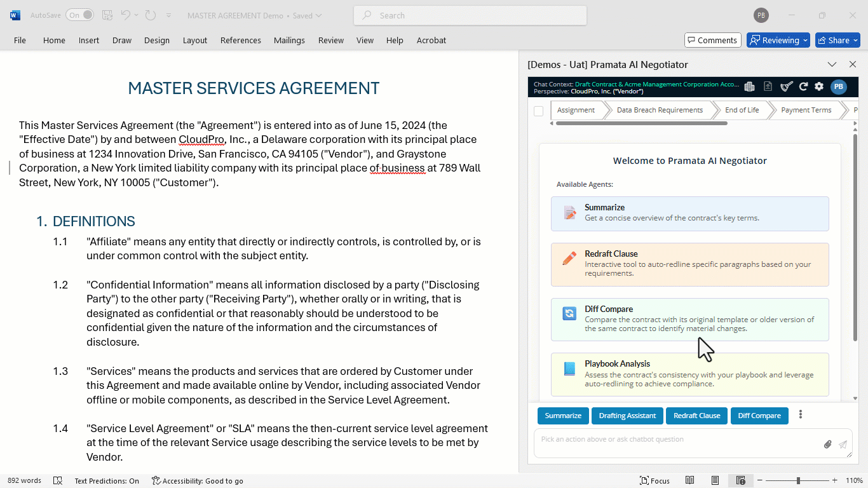Open the Pramata task pane options chevron
Viewport: 868px width, 488px height.
pos(832,64)
